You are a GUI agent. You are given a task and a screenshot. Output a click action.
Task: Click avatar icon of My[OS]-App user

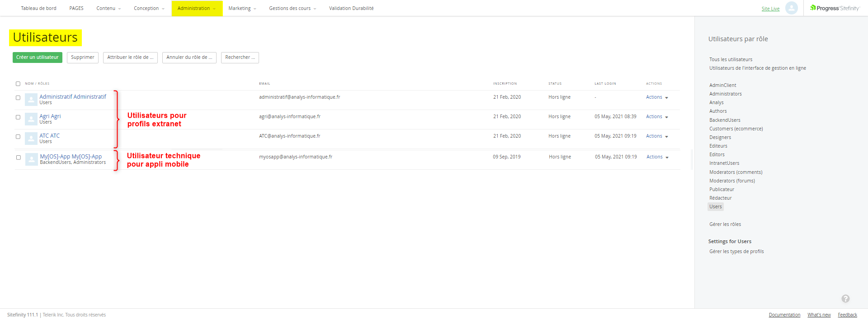point(32,159)
